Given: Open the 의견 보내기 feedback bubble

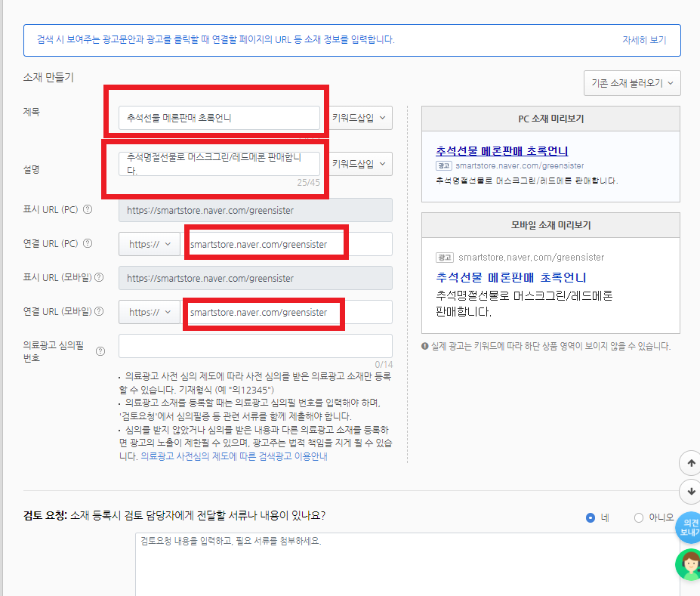Looking at the screenshot, I should click(x=689, y=528).
